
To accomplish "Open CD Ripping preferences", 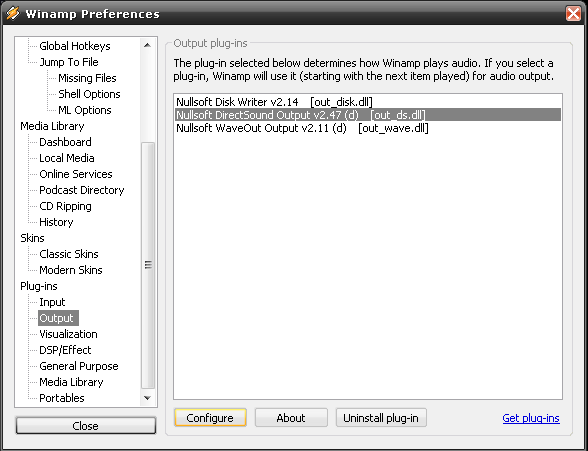I will coord(65,206).
